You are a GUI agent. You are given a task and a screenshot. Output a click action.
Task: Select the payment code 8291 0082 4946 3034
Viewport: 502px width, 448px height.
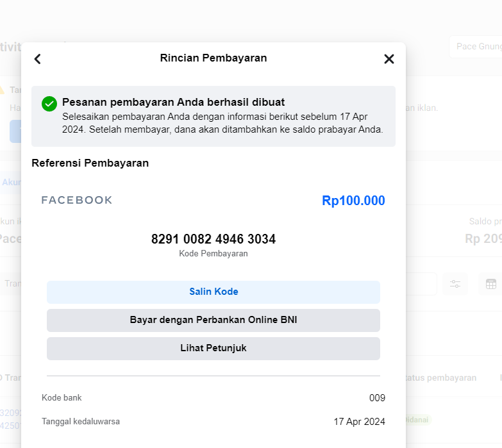point(213,239)
